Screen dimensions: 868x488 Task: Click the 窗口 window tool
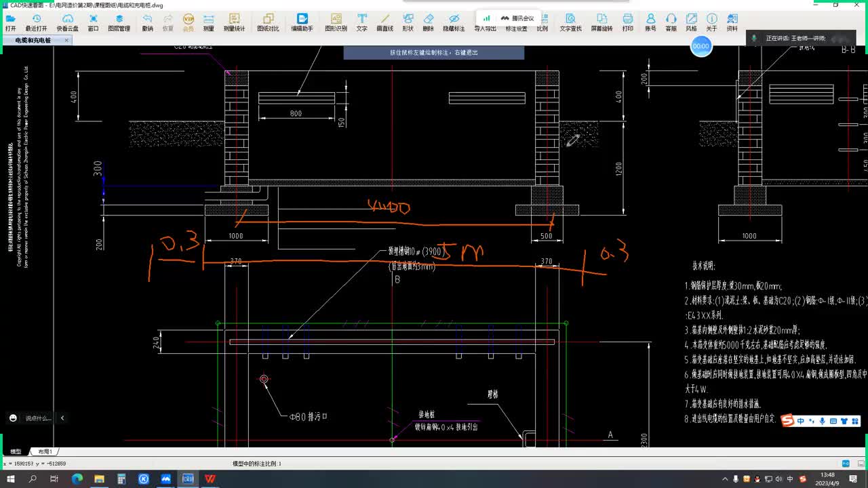click(94, 23)
